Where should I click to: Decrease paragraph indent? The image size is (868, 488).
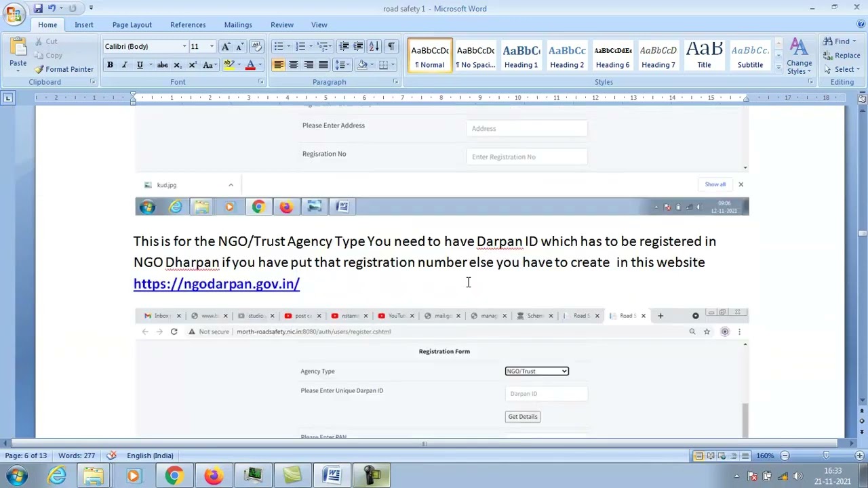point(344,47)
